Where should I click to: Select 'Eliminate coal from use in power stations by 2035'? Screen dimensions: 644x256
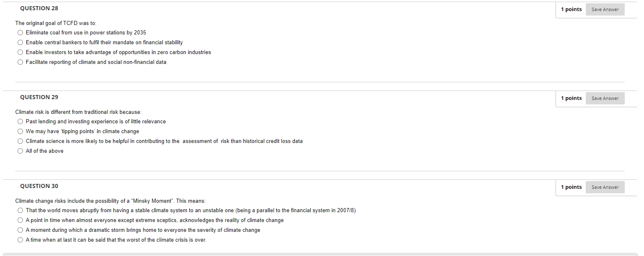[x=20, y=33]
